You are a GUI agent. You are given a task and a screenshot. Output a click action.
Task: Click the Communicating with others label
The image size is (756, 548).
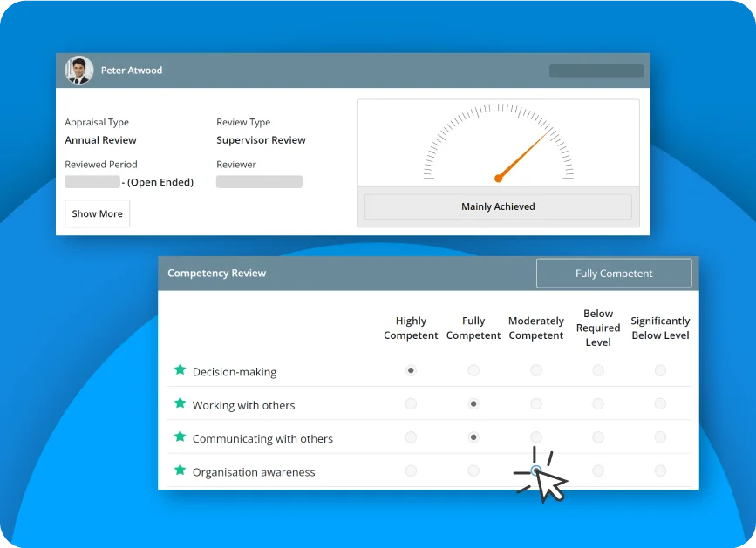click(262, 439)
